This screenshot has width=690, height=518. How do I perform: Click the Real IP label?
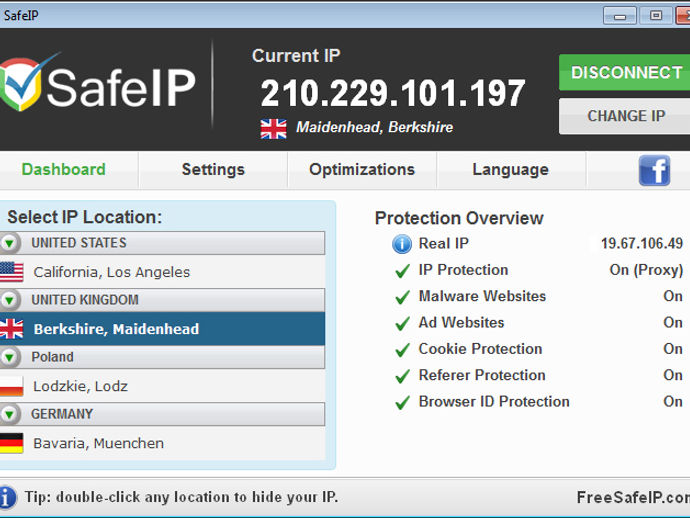point(444,243)
